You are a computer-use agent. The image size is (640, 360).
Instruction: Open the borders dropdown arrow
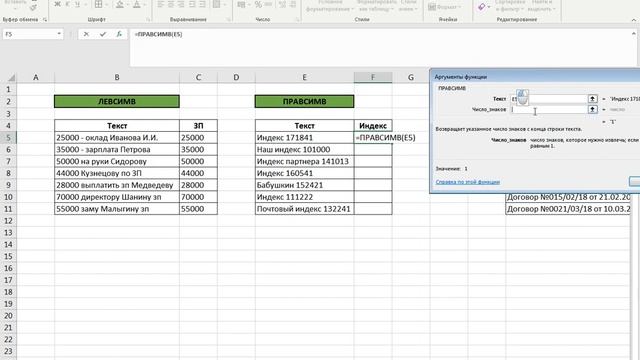pos(106,4)
